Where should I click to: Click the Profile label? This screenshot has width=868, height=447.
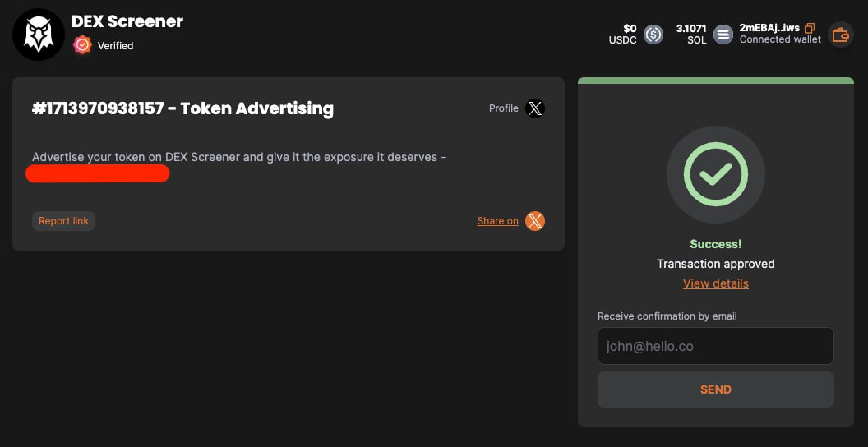[x=504, y=108]
